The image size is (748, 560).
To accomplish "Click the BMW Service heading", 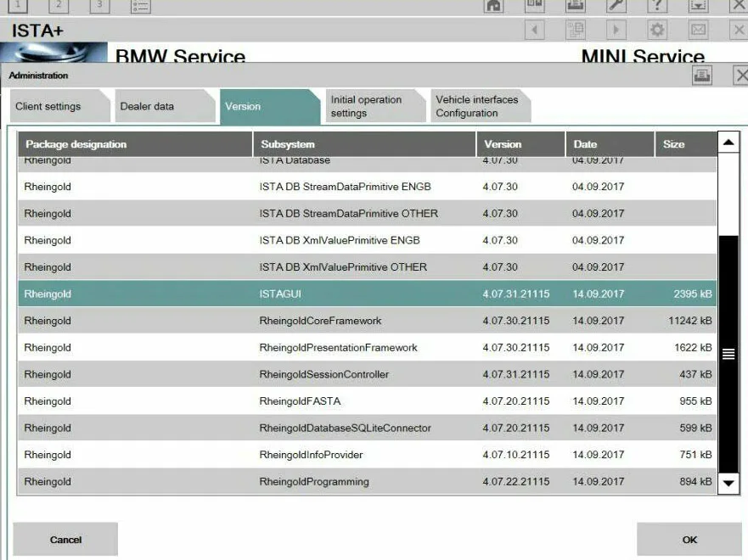I will [x=180, y=55].
